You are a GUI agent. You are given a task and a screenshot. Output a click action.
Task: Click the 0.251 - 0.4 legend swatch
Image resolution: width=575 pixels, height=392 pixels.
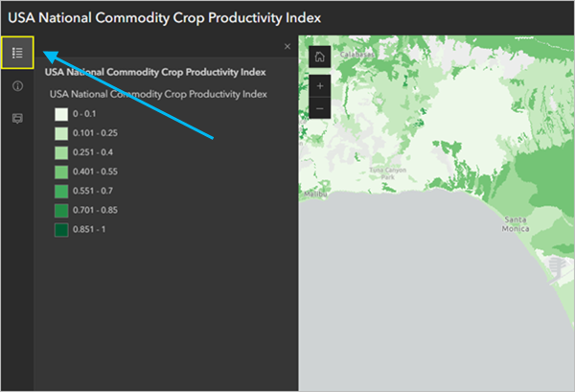point(60,152)
